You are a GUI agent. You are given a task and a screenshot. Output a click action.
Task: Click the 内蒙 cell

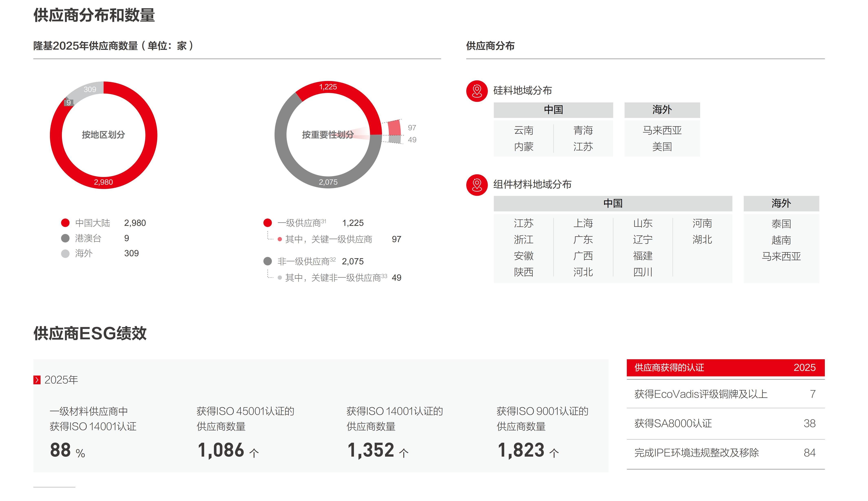[x=524, y=147]
